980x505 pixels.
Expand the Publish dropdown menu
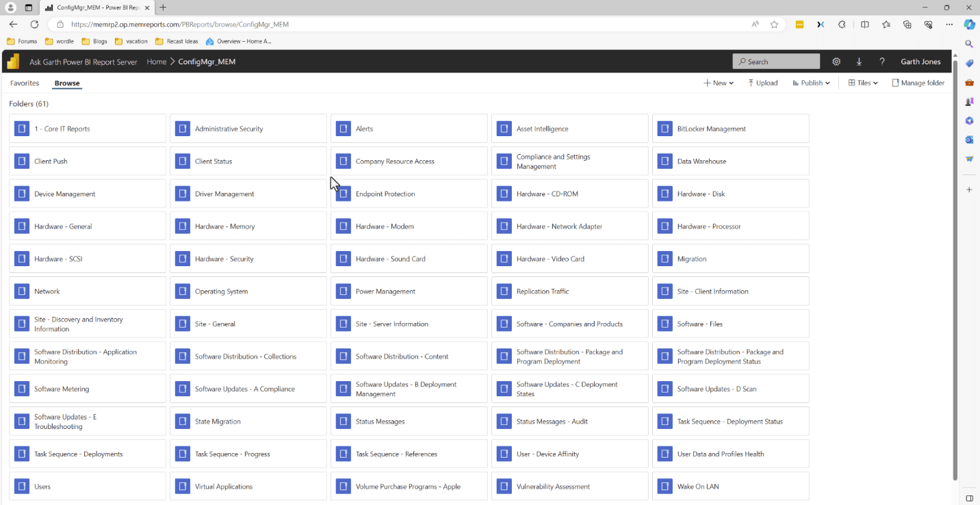(x=811, y=83)
